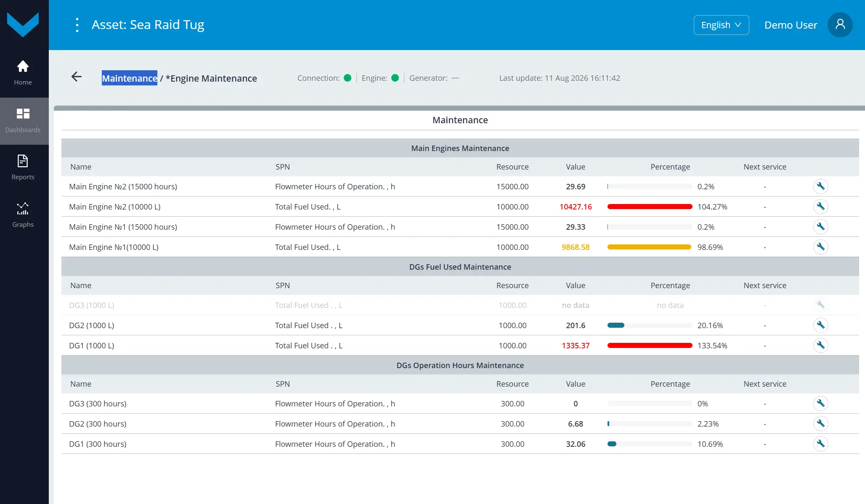Click wrench for Main Engine №1(10000 L)
Image resolution: width=865 pixels, height=504 pixels.
click(x=820, y=247)
